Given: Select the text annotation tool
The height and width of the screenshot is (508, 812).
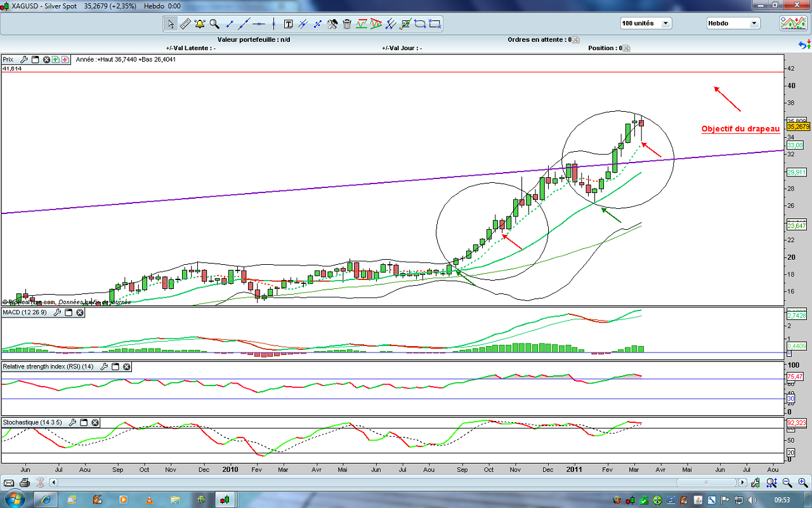Looking at the screenshot, I should coord(288,24).
